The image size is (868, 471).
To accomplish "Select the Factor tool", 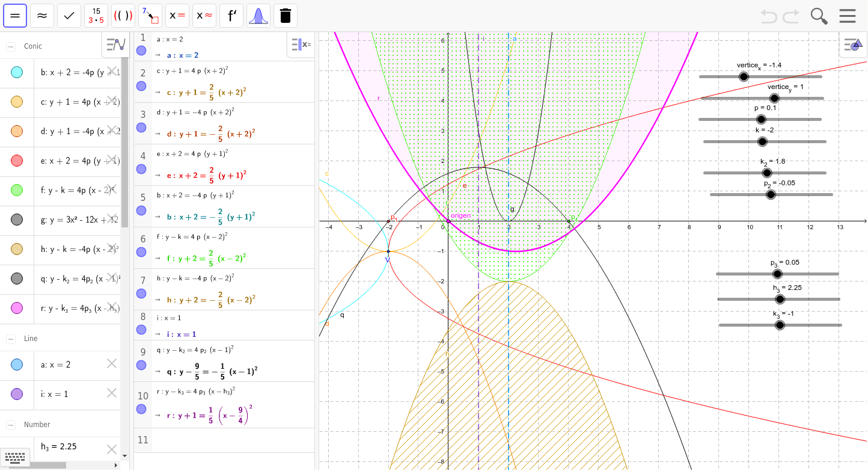I will click(96, 16).
